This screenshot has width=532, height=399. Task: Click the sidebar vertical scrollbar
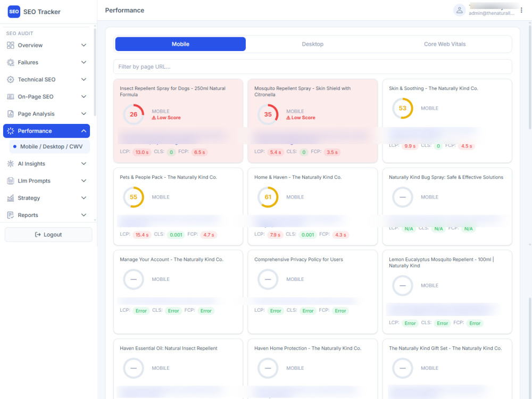click(x=95, y=73)
